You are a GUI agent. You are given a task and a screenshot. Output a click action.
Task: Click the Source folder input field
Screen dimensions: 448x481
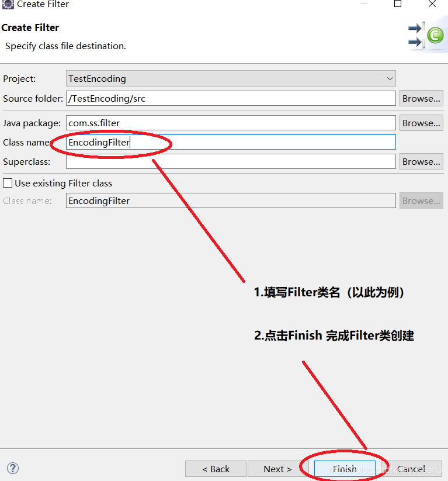pos(231,98)
